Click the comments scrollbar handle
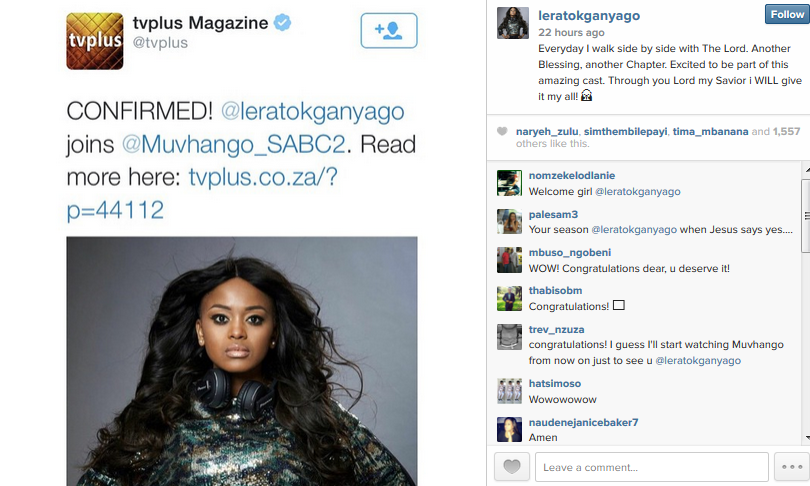Screen dimensions: 810x486 tap(805, 216)
